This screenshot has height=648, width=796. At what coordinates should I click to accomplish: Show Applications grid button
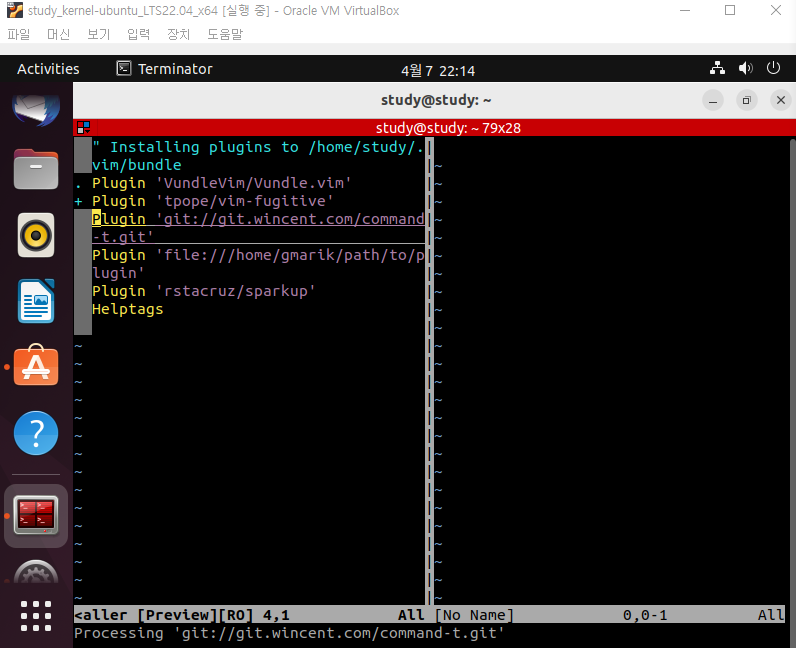pos(36,616)
